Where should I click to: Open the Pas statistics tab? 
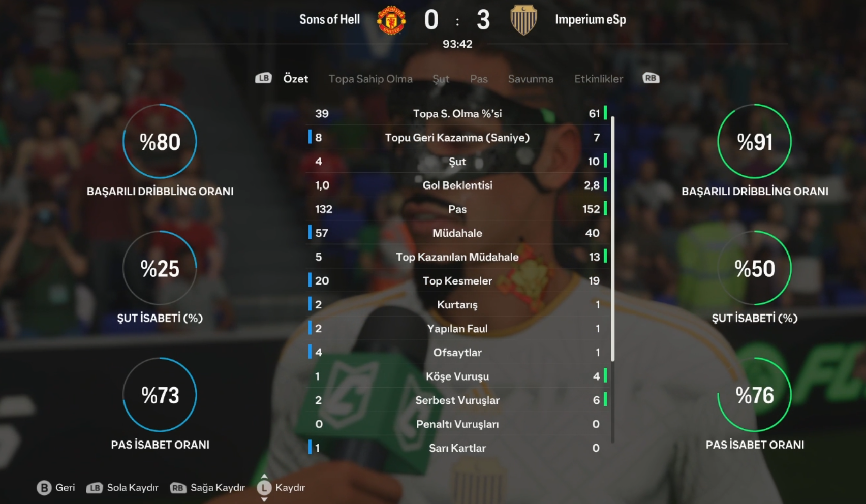[x=479, y=79]
